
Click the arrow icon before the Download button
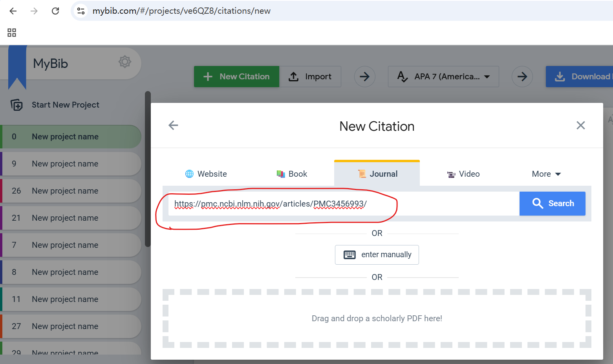tap(522, 77)
